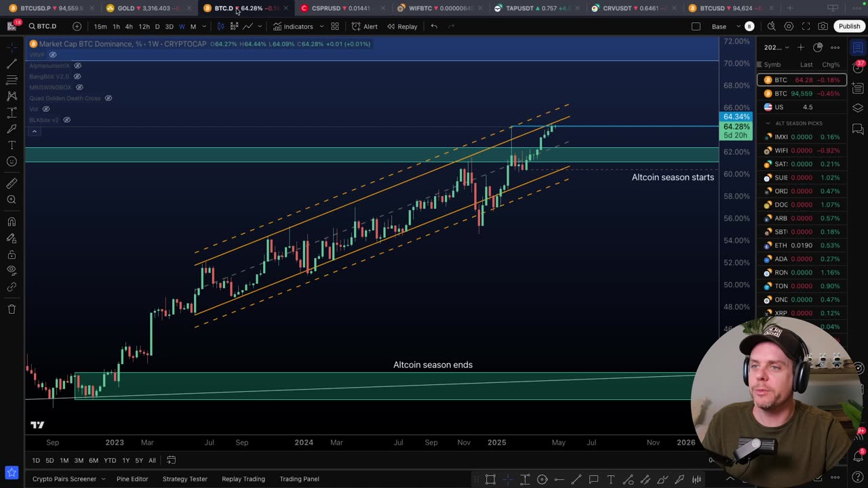868x488 pixels.
Task: Open the Trading Panel tab
Action: pyautogui.click(x=299, y=479)
